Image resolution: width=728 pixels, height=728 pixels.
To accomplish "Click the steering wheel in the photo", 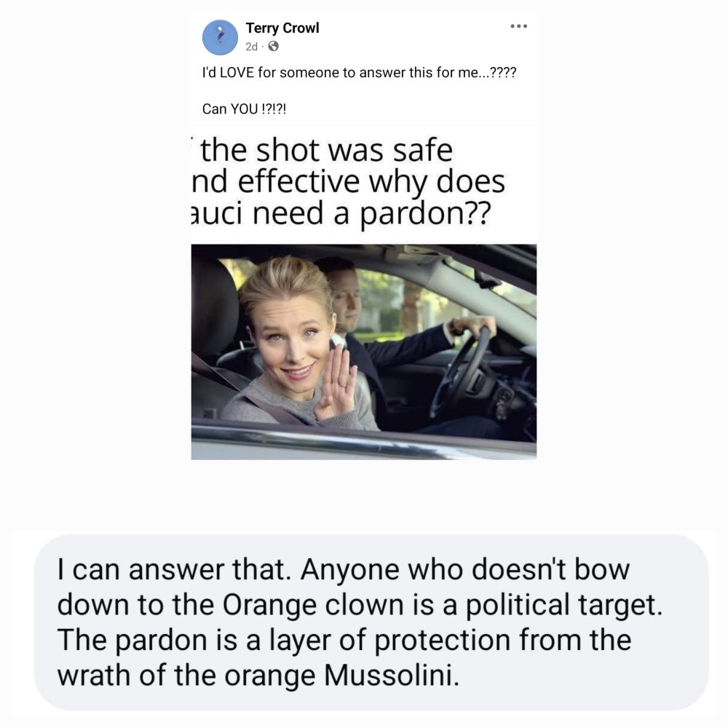I will pyautogui.click(x=462, y=371).
